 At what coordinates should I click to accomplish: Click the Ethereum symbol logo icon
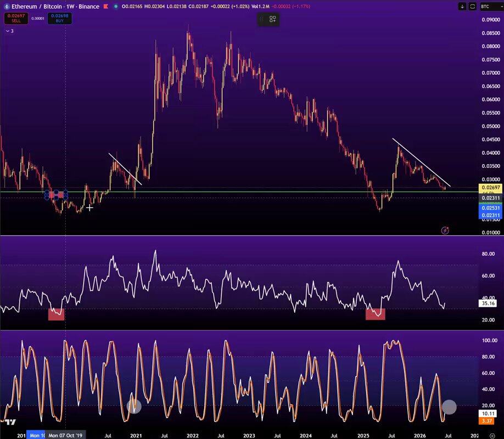tap(7, 7)
